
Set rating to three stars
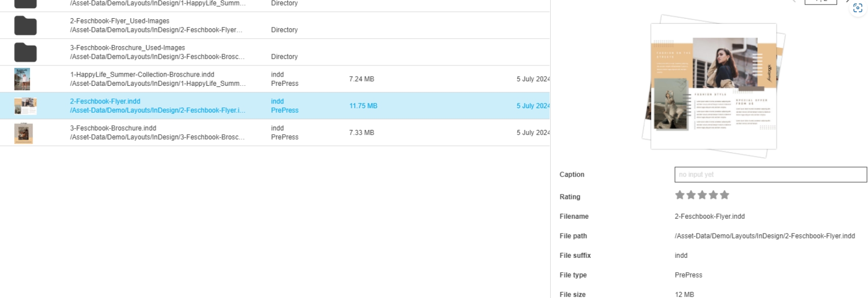(702, 195)
